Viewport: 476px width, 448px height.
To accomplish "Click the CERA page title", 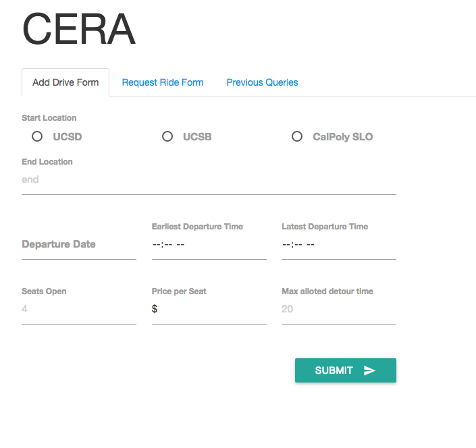I will (78, 29).
